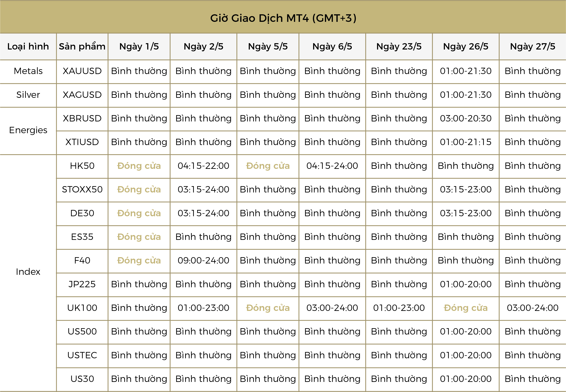The image size is (566, 392).
Task: Click HK50 hours "04:15-24:00"
Action: [x=332, y=166]
